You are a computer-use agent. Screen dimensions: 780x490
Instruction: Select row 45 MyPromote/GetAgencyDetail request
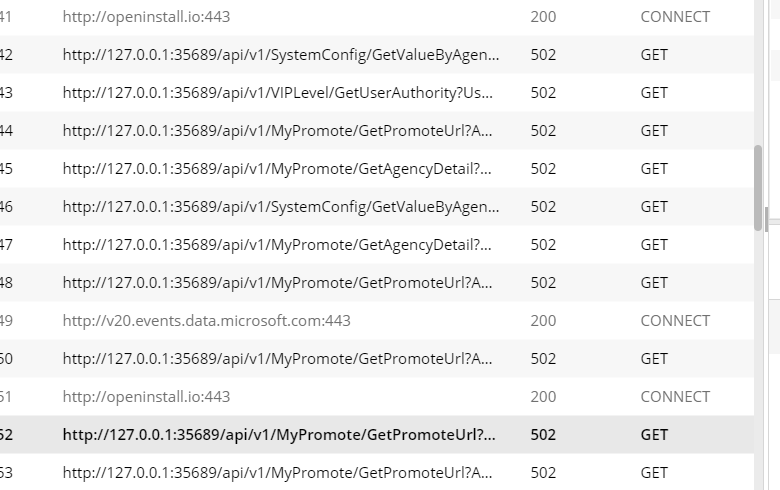(377, 169)
